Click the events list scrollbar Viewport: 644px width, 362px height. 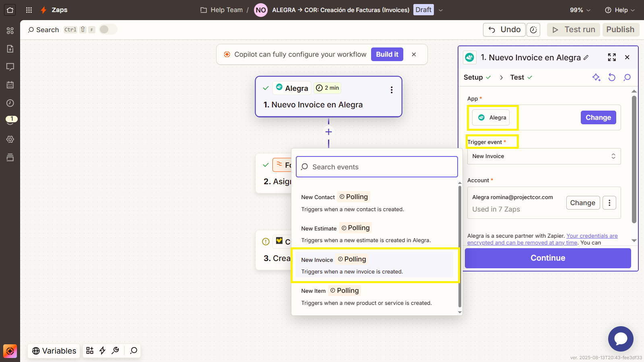pos(460,246)
